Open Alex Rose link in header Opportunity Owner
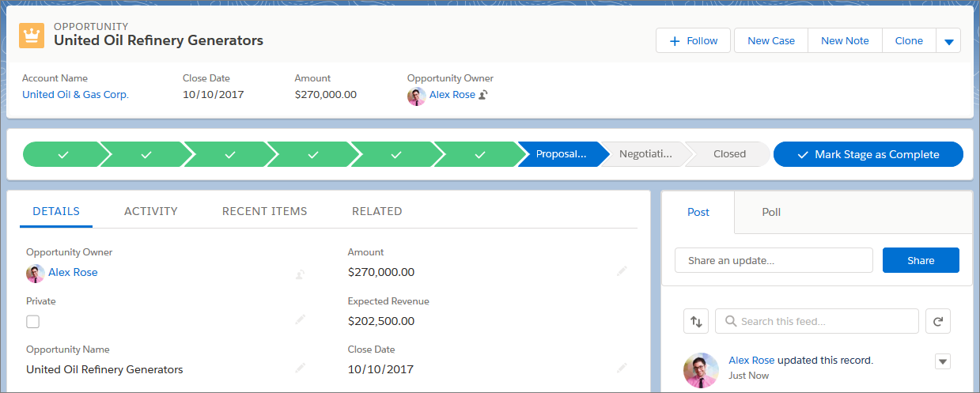The height and width of the screenshot is (393, 980). click(x=452, y=94)
